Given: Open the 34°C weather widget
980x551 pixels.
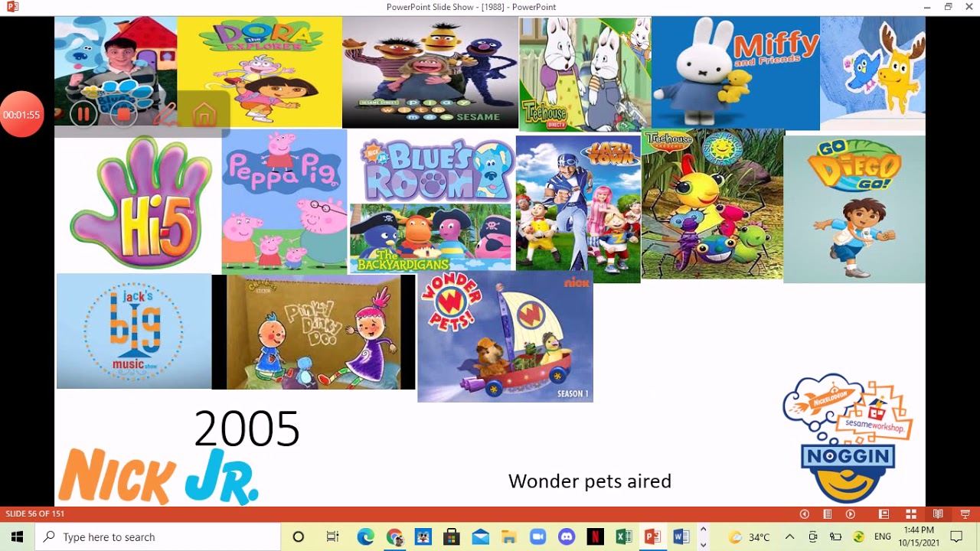Looking at the screenshot, I should [x=749, y=537].
